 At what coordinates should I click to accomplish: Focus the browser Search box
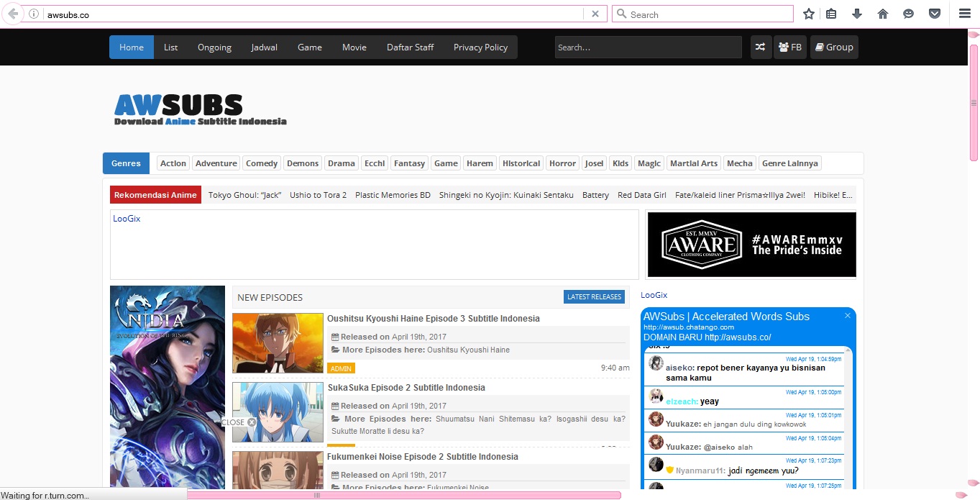coord(702,14)
